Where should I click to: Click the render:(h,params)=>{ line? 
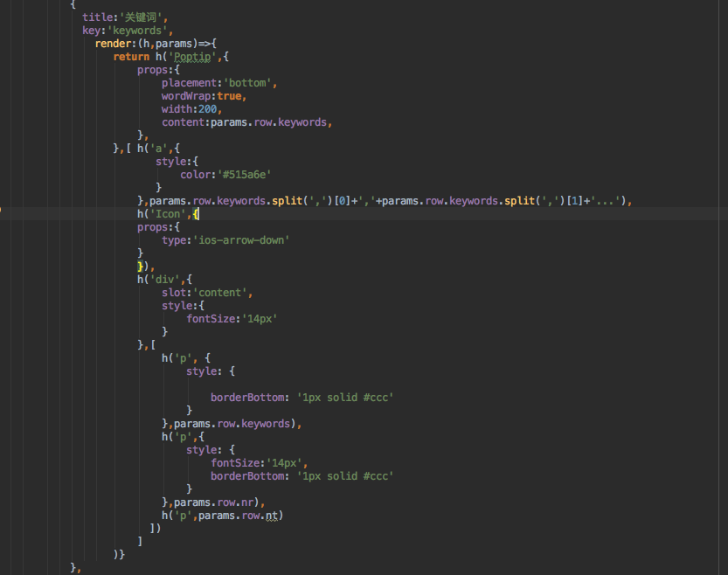156,44
